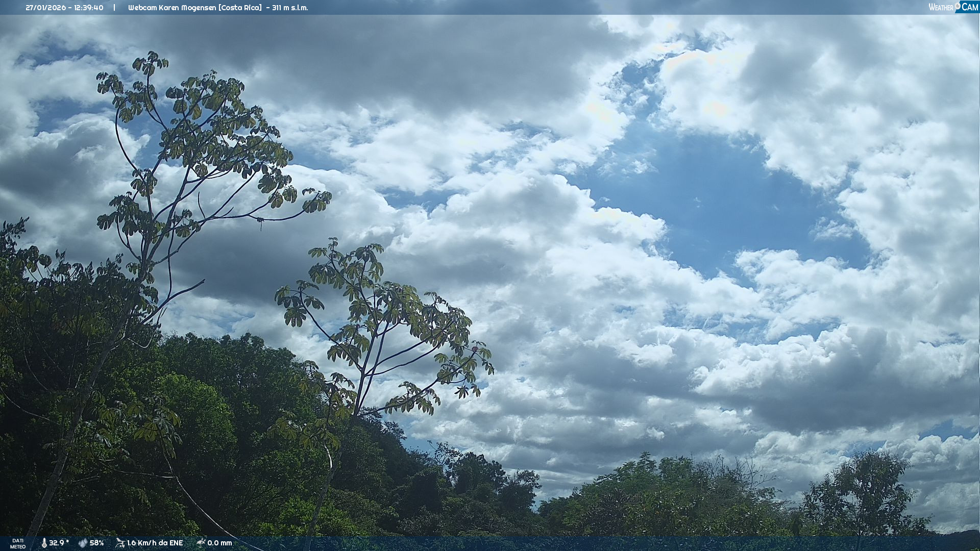This screenshot has height=551, width=980.
Task: Click the vertical separator in top bar
Action: 114,8
